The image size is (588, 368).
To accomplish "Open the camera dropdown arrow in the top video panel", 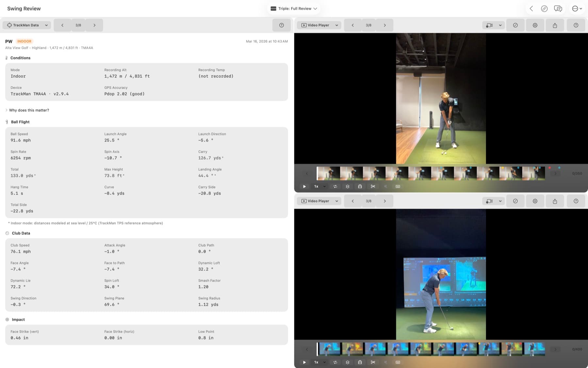I will click(500, 25).
